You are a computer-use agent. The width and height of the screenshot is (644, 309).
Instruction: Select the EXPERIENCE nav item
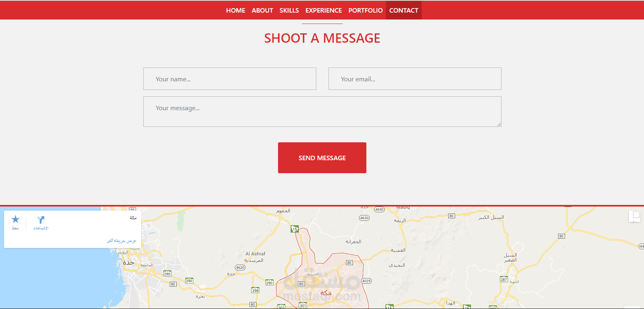324,10
